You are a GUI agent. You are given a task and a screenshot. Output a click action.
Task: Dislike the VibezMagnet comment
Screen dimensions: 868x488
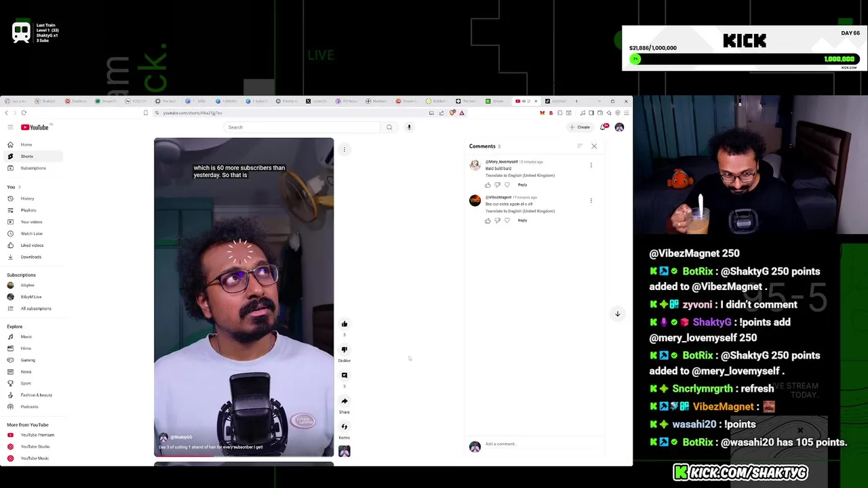[x=497, y=220]
